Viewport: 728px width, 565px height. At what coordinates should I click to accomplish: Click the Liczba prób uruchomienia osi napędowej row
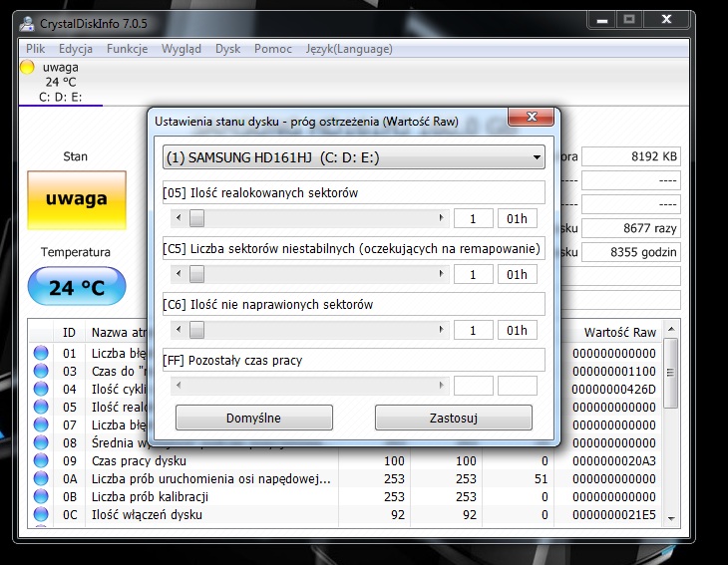346,478
